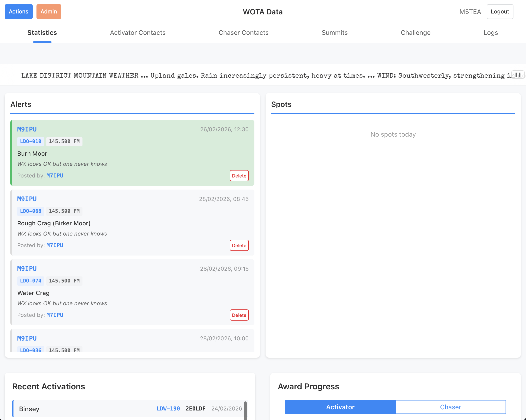Go to the Summits tab
This screenshot has height=420, width=526.
point(335,33)
